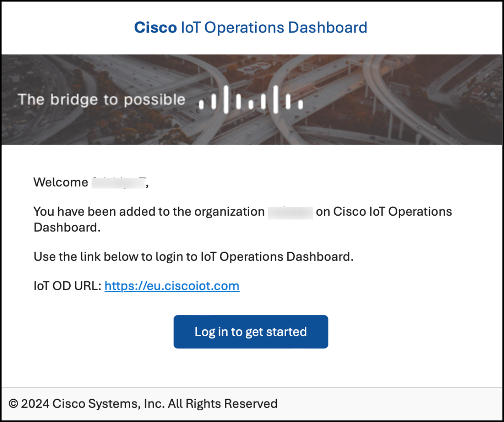Click the text 'You have been added to the organization'
This screenshot has width=504, height=422.
coord(149,211)
